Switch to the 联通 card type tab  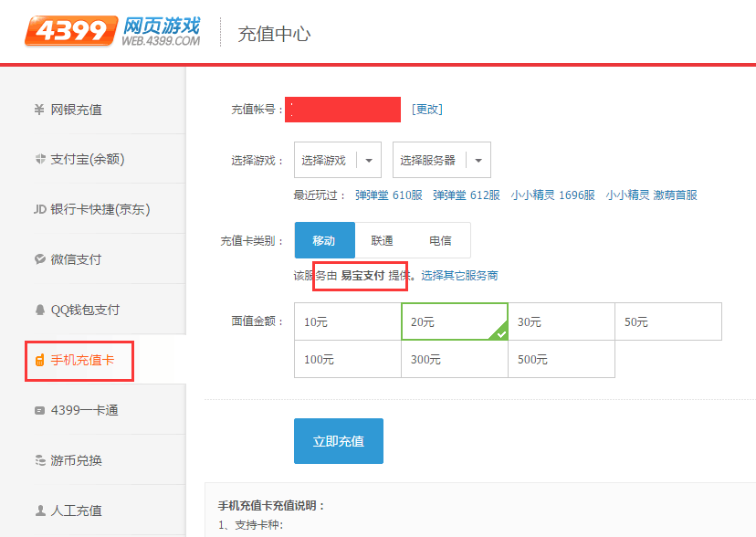382,241
